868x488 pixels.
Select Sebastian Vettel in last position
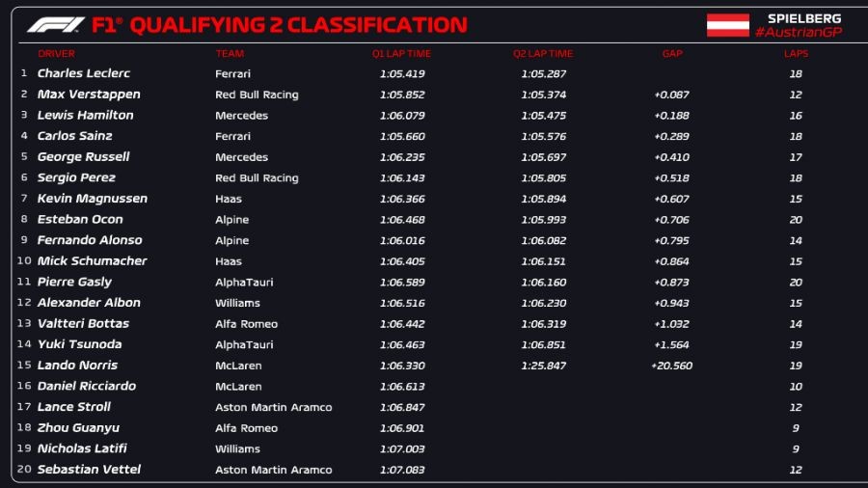click(89, 470)
